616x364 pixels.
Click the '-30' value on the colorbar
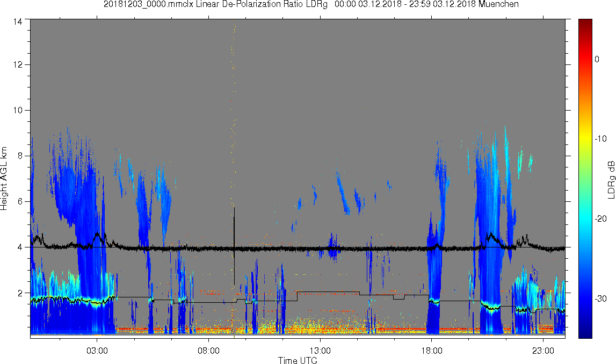(600, 299)
